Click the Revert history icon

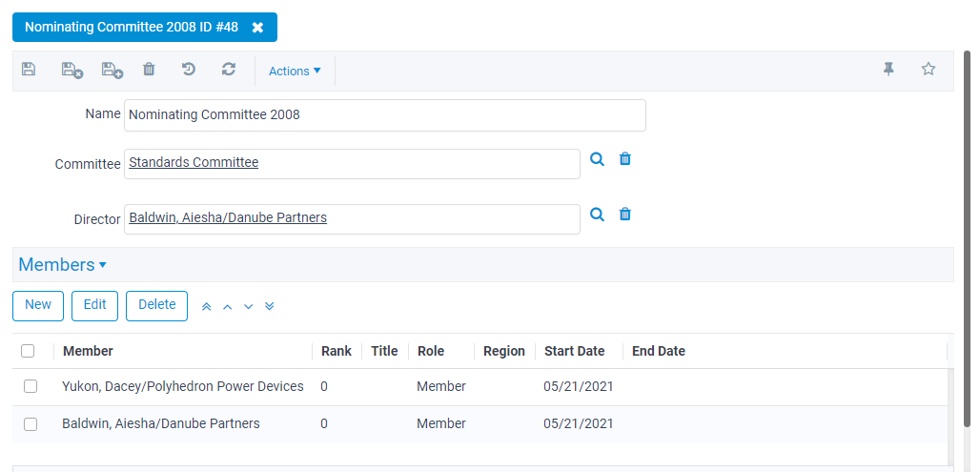[x=189, y=70]
